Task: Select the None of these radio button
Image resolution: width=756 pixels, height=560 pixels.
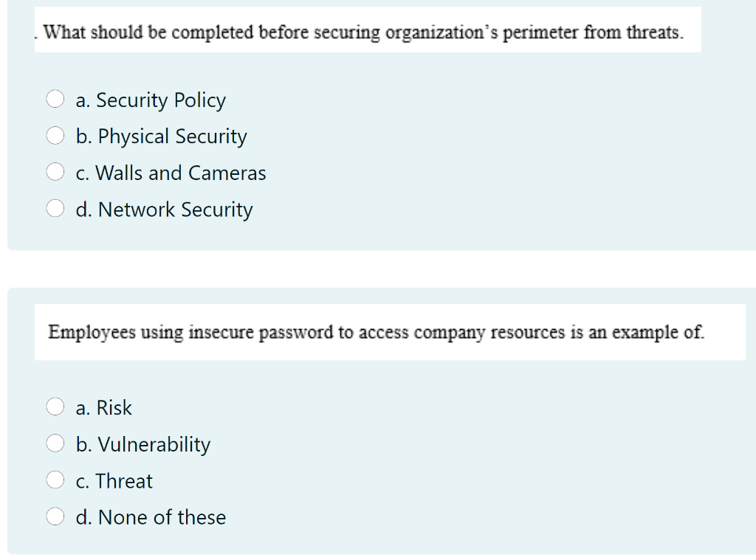Action: tap(55, 516)
